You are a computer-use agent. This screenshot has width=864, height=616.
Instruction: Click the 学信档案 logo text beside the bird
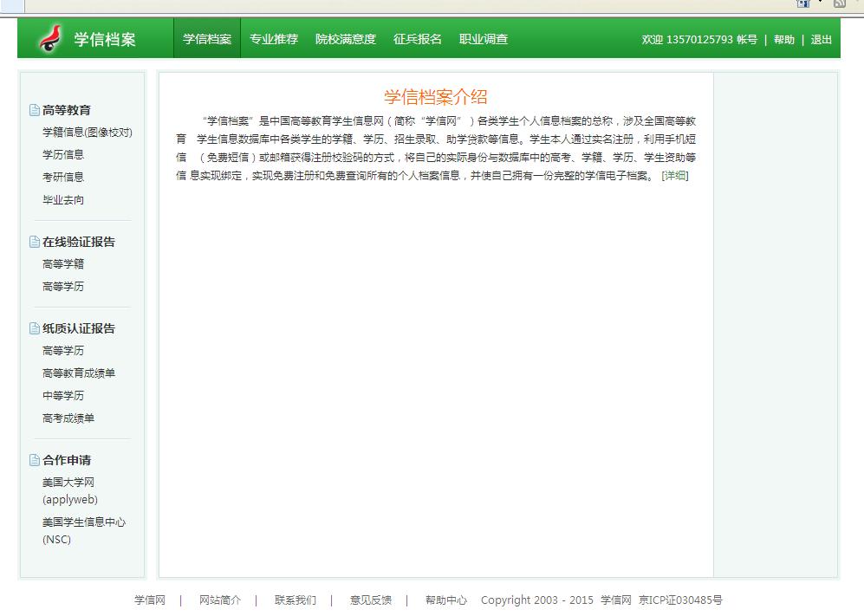pos(105,39)
